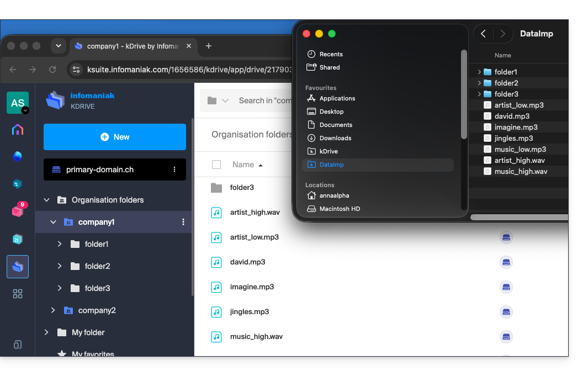Open primary-domain.ch drive options menu
This screenshot has height=376, width=588.
[x=174, y=170]
